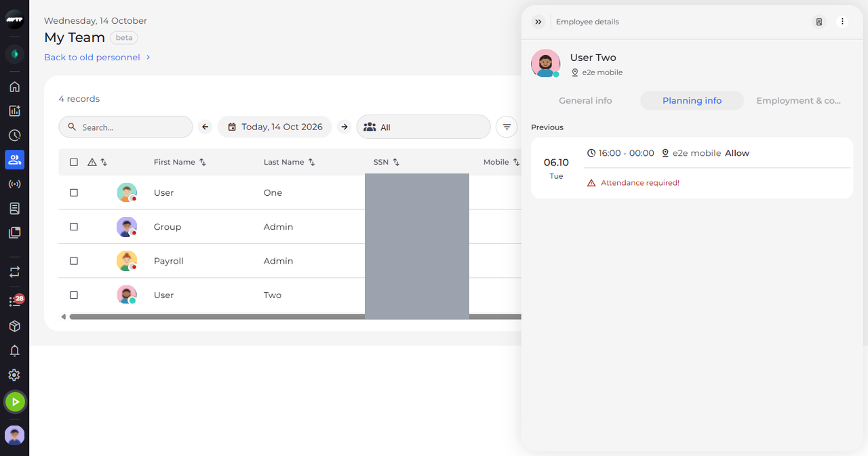868x456 pixels.
Task: Open the reports chart icon in sidebar
Action: pyautogui.click(x=14, y=111)
